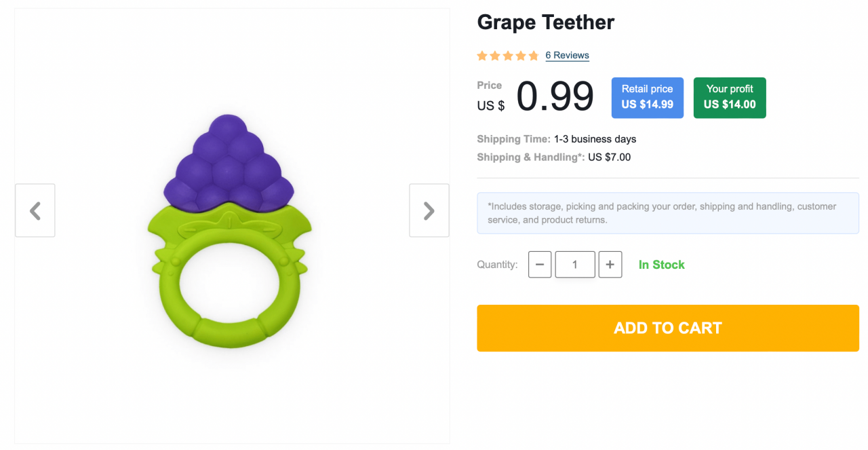Click the minus icon to decrease quantity
Viewport: 868px width, 450px height.
pos(540,264)
